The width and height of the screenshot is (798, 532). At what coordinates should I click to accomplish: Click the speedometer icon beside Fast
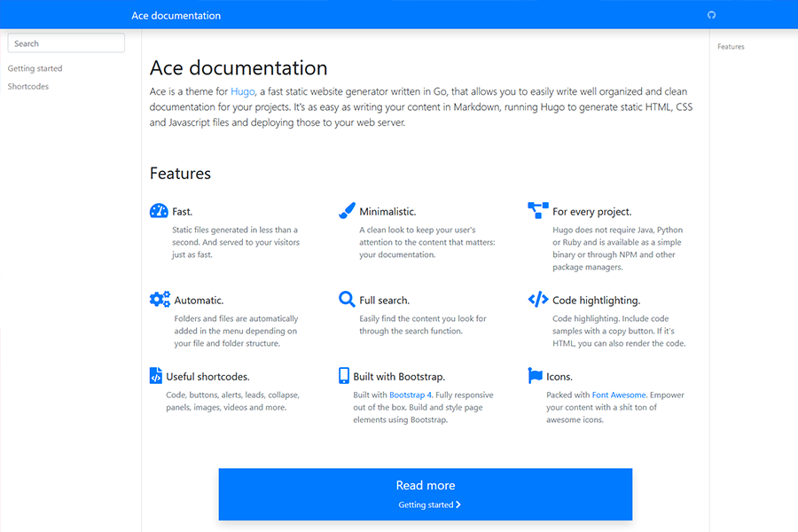point(159,211)
